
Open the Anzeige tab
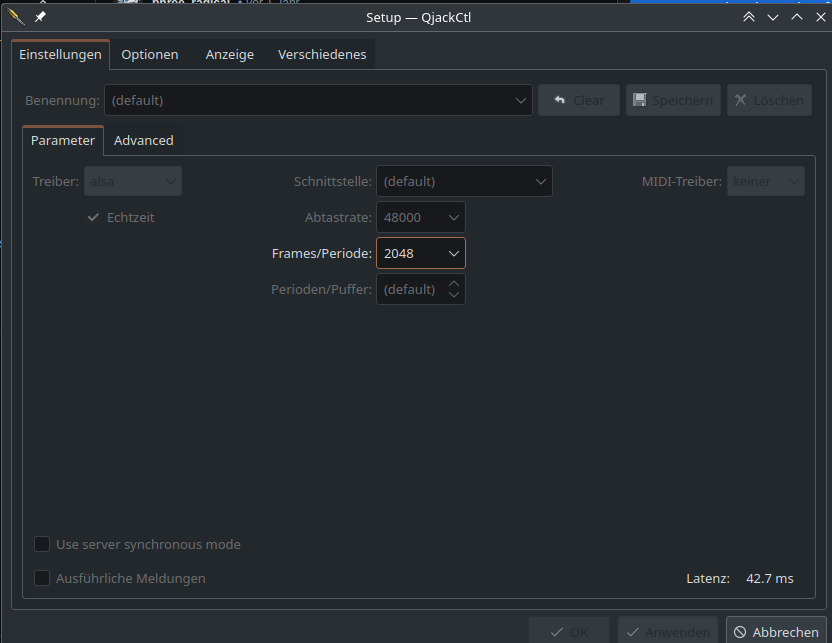point(230,55)
